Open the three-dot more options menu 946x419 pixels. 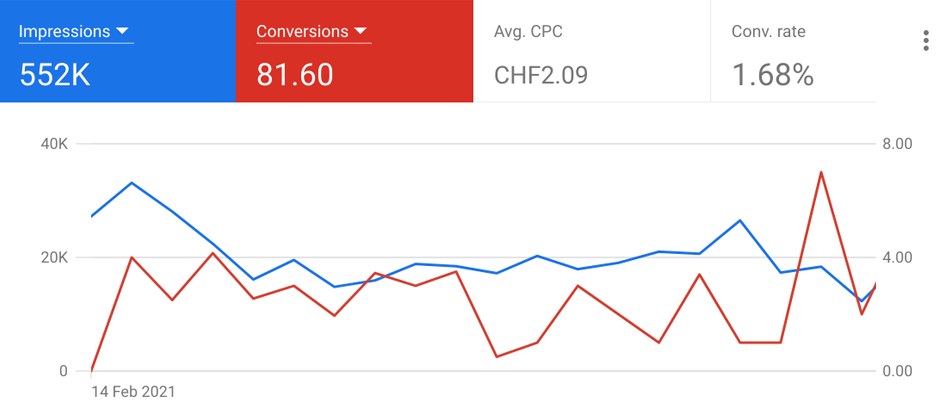[x=926, y=40]
